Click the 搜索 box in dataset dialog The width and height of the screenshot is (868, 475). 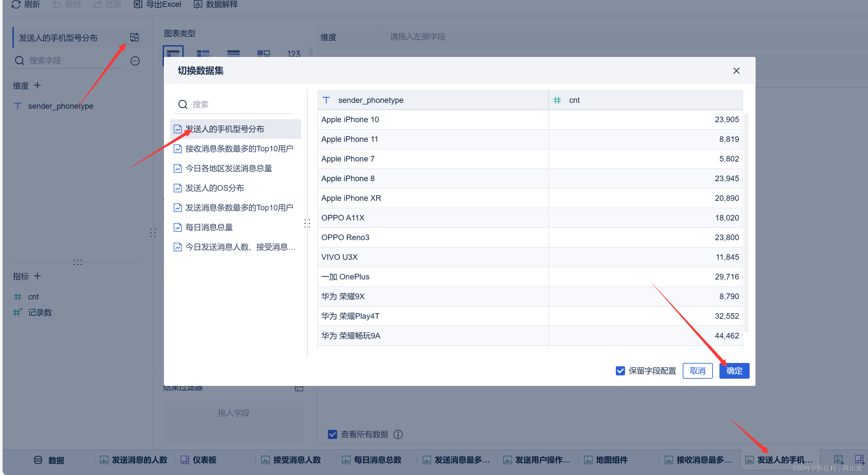(232, 104)
